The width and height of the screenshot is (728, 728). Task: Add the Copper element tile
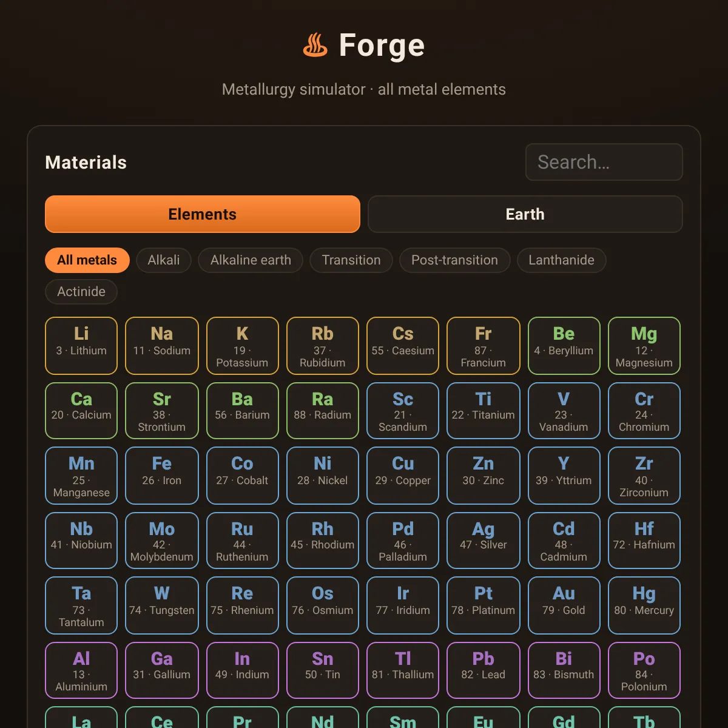coord(403,476)
